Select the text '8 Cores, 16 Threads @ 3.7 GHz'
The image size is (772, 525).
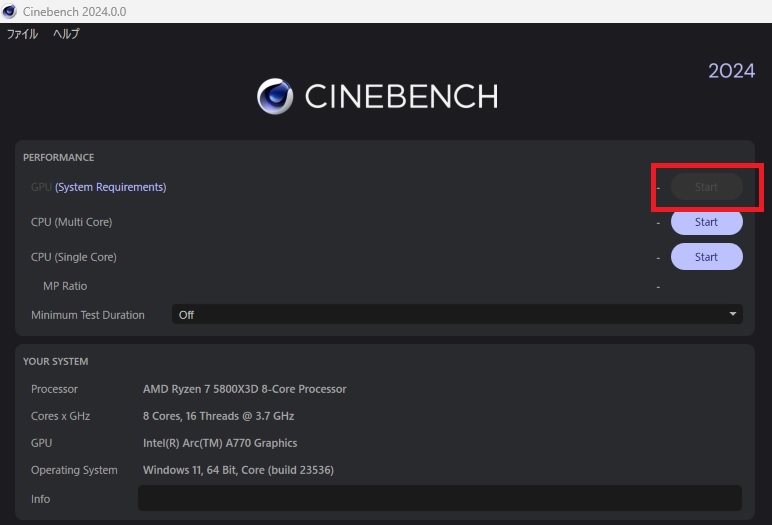(219, 416)
